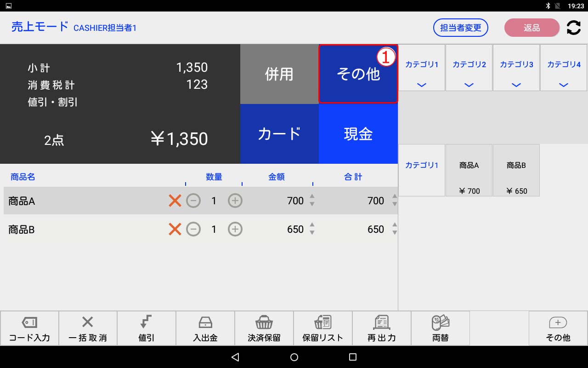The height and width of the screenshot is (368, 588).
Task: Tap Android home navigation button
Action: 294,357
